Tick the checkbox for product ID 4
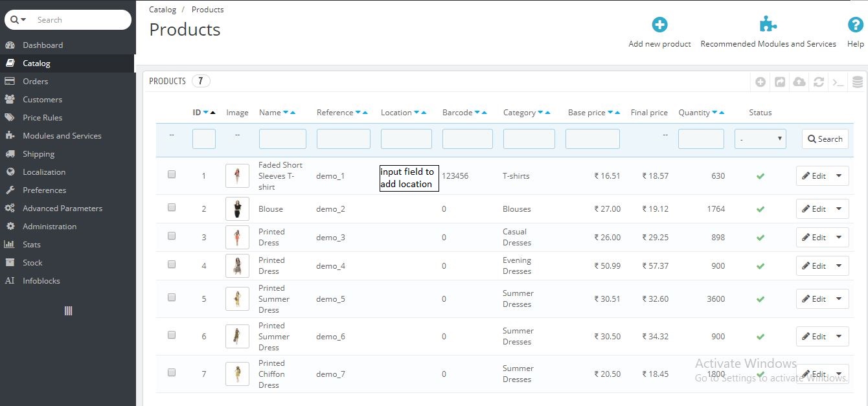 click(x=172, y=264)
